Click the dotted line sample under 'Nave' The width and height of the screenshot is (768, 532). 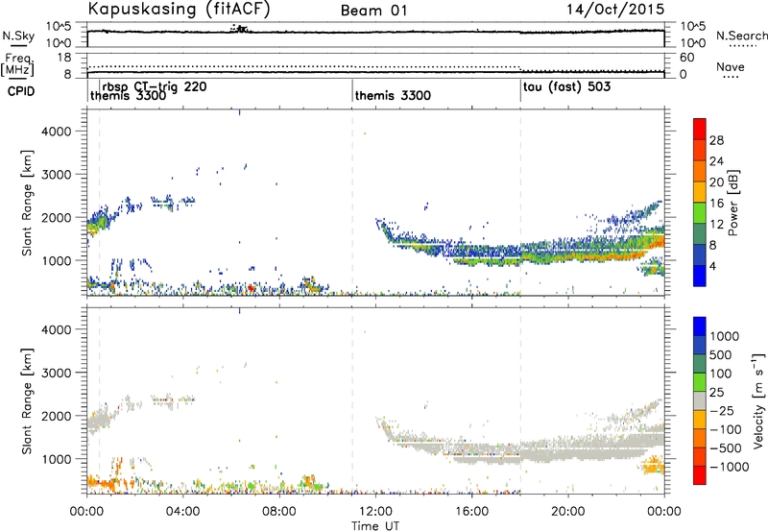[731, 78]
